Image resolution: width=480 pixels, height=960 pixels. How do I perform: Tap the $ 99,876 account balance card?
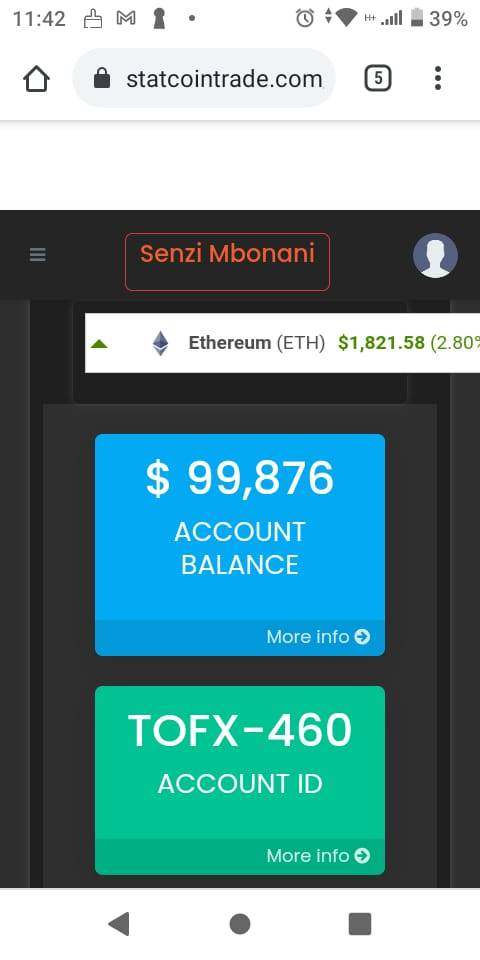pos(240,545)
